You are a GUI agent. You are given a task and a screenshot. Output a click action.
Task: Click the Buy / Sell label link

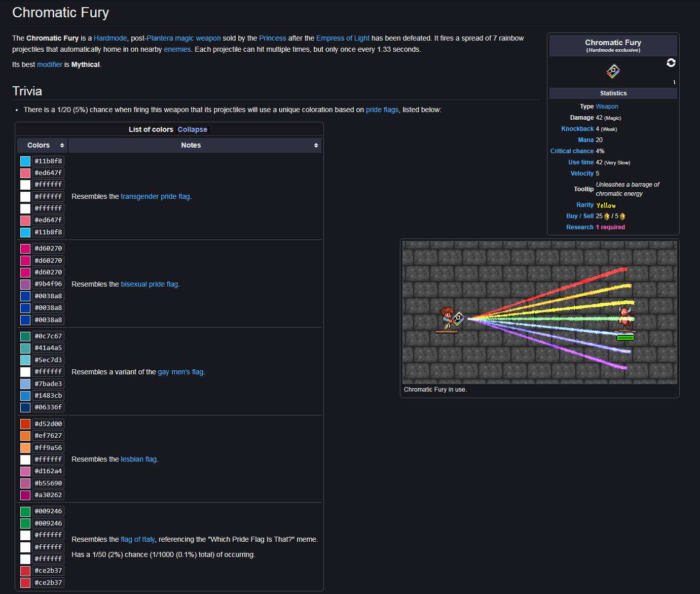580,216
